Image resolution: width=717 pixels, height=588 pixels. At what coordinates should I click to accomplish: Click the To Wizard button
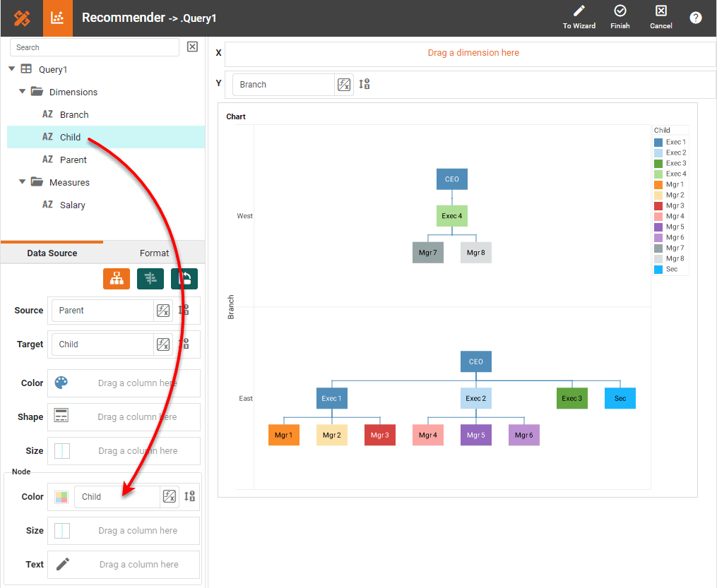[x=579, y=18]
